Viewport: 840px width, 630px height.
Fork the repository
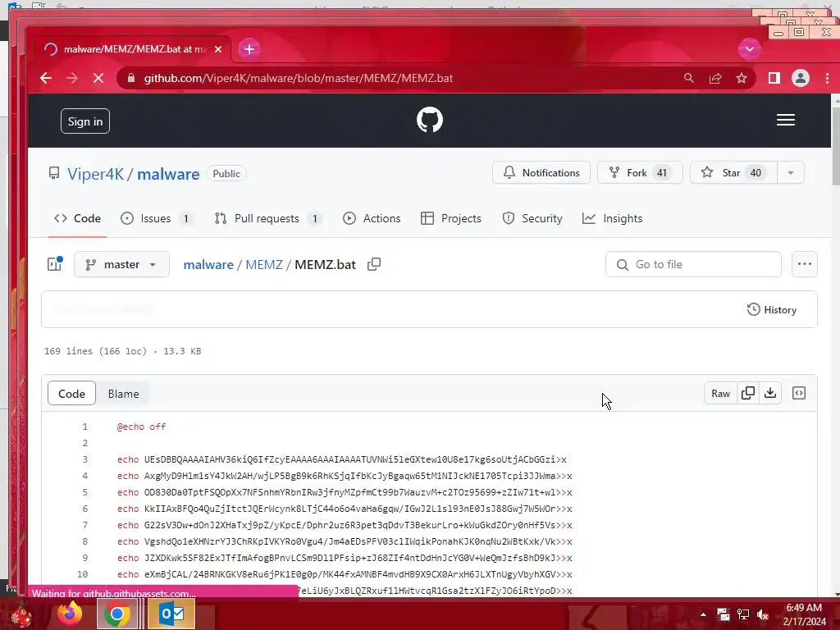coord(640,172)
